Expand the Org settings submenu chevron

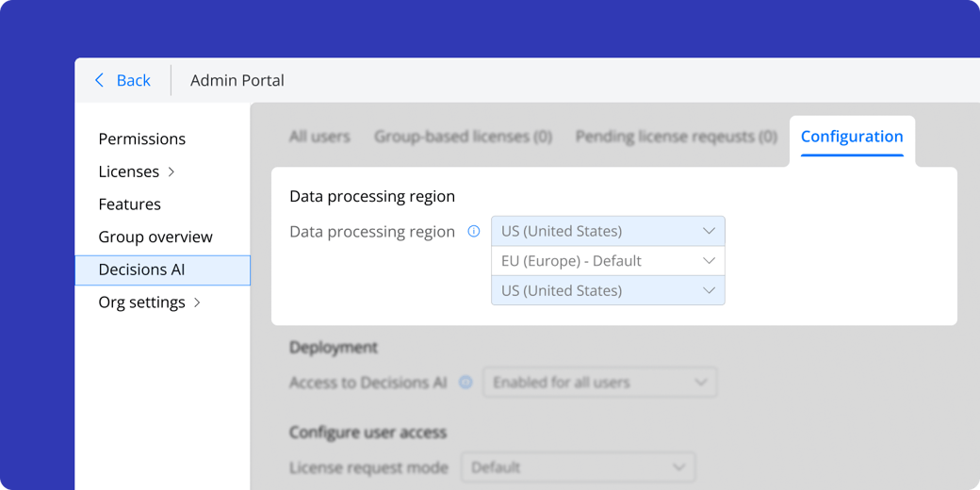(x=197, y=302)
